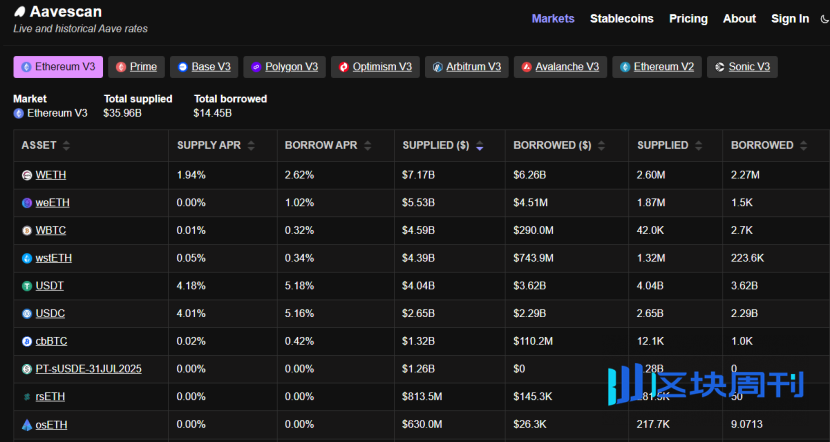Screen dimensions: 830x442
Task: Sort by BORROW APR column arrows
Action: pos(367,146)
